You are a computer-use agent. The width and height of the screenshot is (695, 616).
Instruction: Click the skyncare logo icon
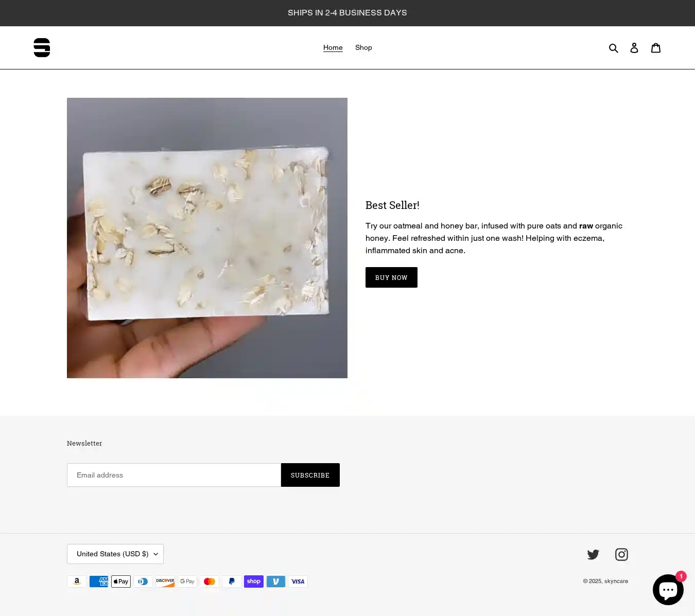[x=42, y=47]
